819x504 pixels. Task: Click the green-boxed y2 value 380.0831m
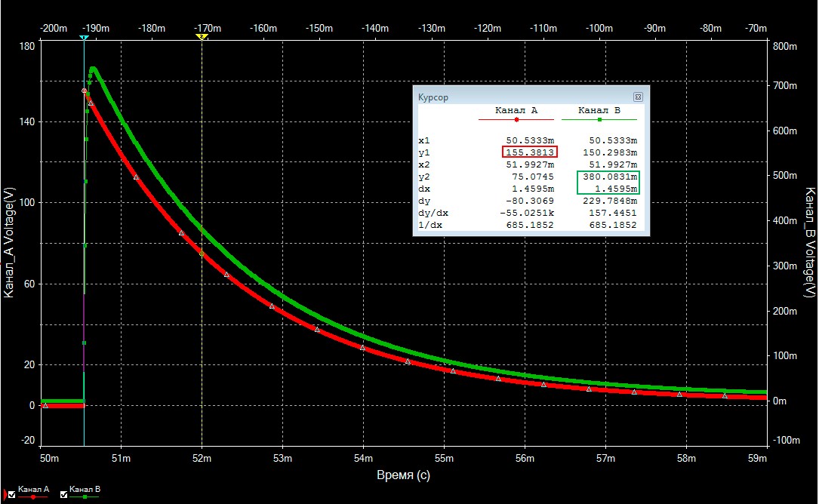pyautogui.click(x=608, y=177)
